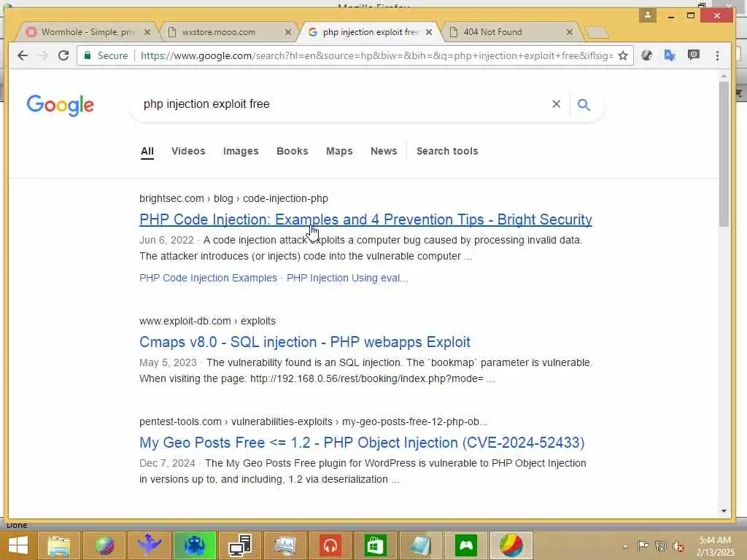Open the blue bird app in taskbar

[x=149, y=545]
